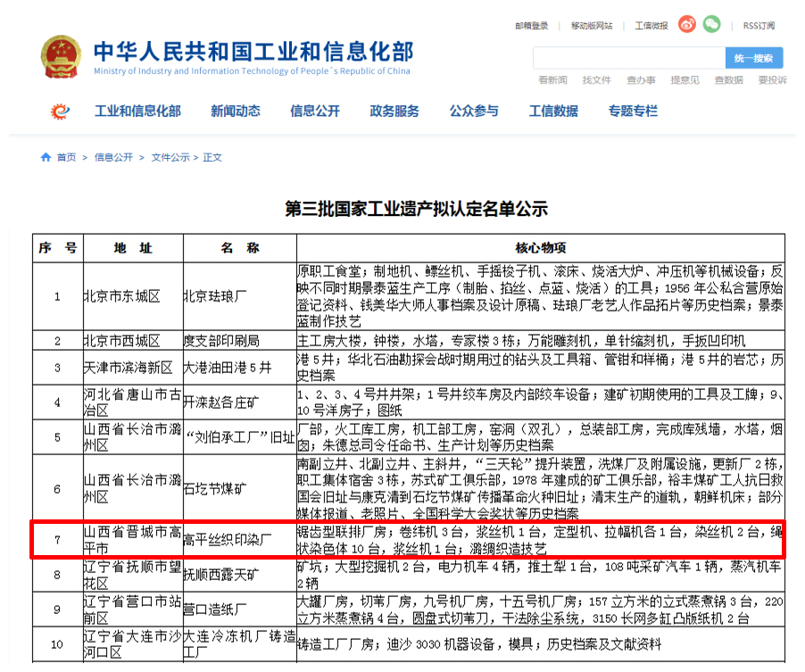Click page heading 第三批国家工业遗产拟认定名单公示
Image resolution: width=805 pixels, height=672 pixels.
point(417,209)
